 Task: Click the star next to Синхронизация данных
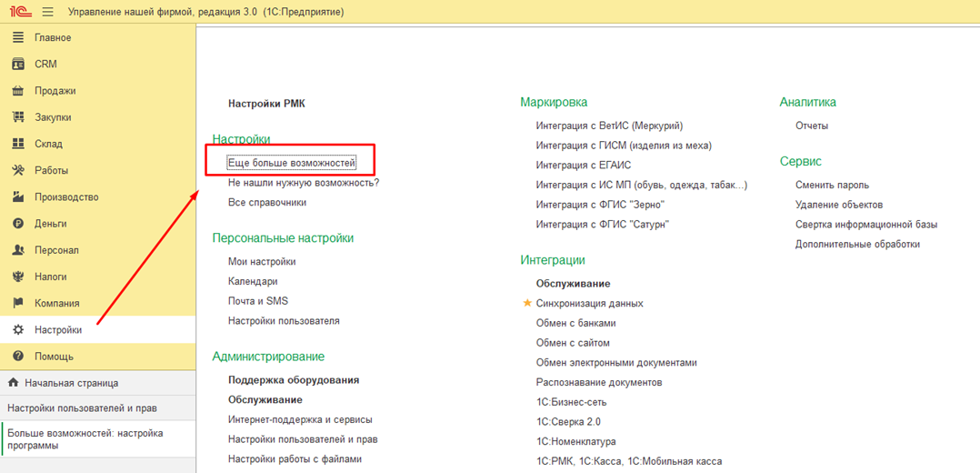tap(526, 303)
